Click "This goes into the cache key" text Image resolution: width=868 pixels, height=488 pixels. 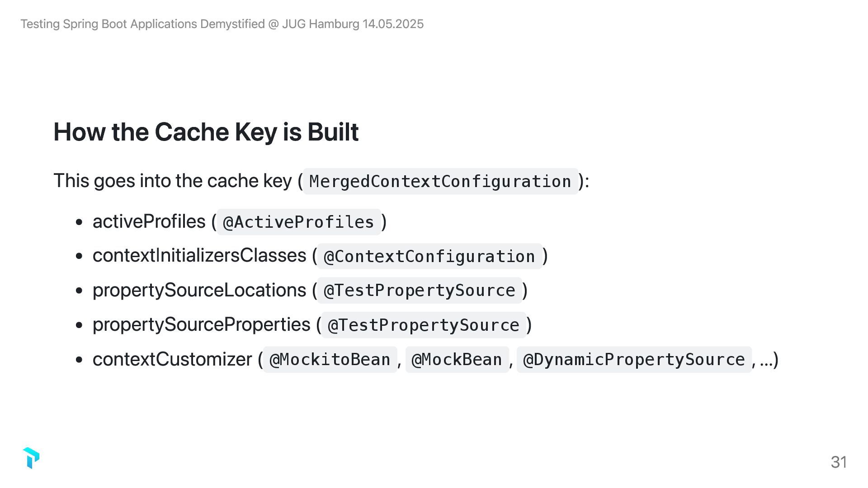pyautogui.click(x=173, y=181)
